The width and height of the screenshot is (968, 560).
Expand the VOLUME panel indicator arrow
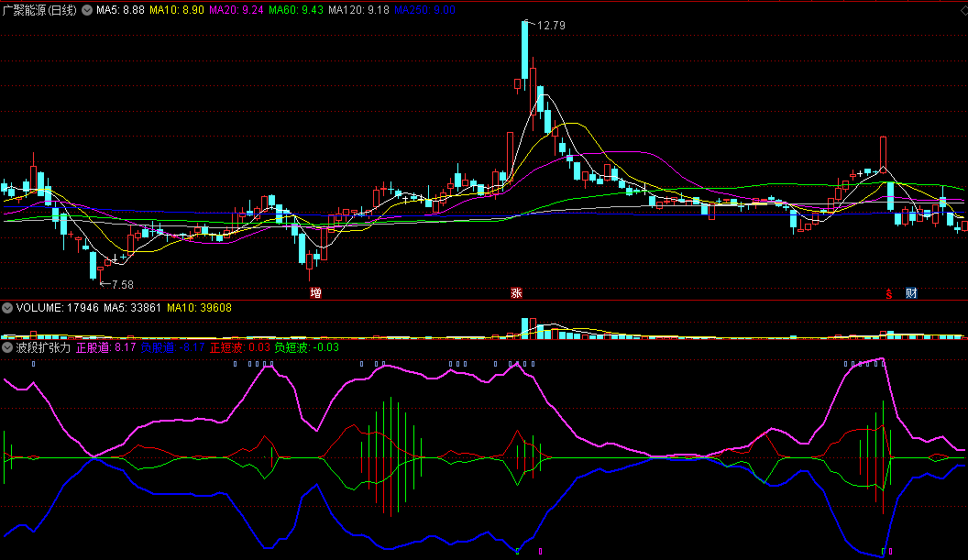point(7,307)
